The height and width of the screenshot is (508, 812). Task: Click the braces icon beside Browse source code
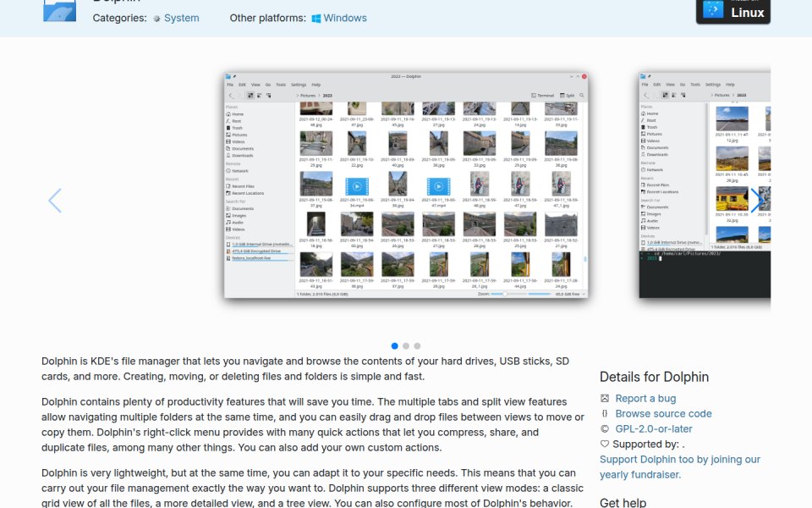(604, 413)
